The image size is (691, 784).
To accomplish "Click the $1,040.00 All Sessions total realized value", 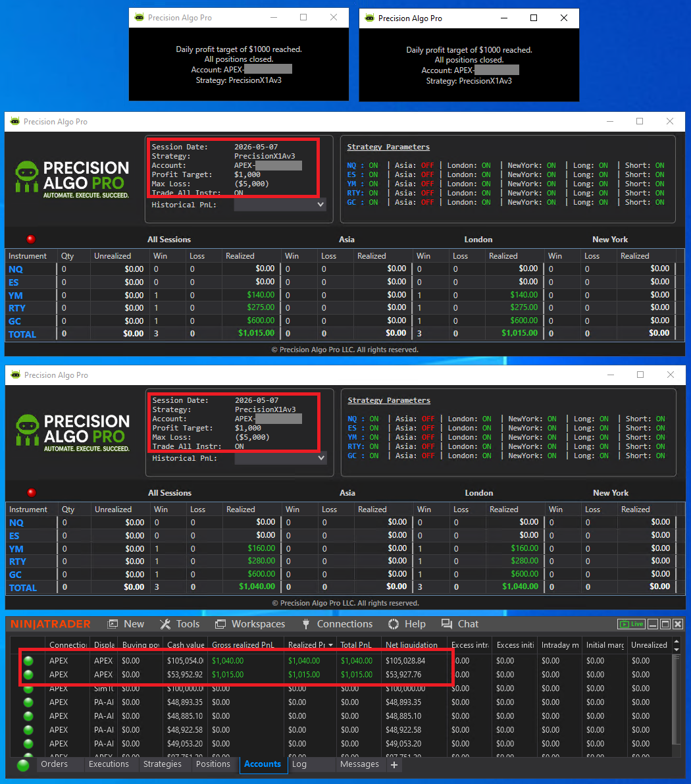I will point(257,587).
